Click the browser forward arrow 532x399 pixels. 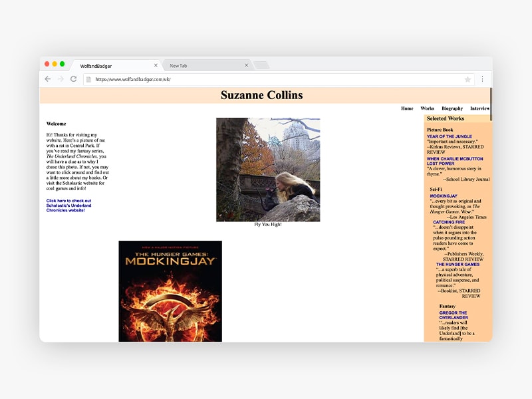click(x=61, y=79)
